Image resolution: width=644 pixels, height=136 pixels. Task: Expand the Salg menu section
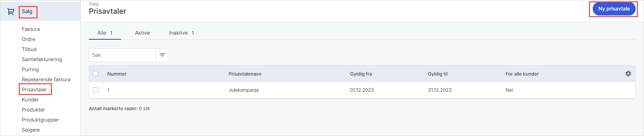click(x=27, y=12)
